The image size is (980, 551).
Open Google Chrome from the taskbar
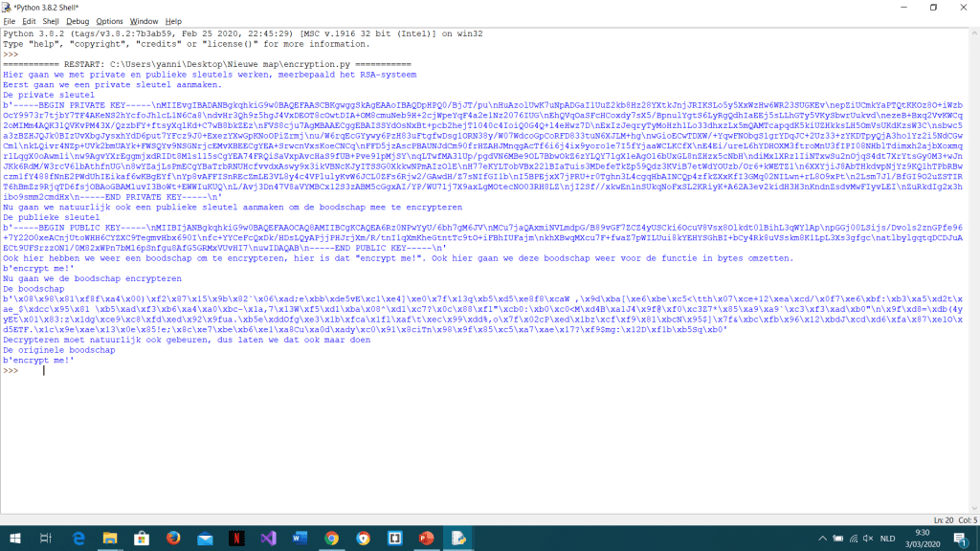[x=331, y=537]
